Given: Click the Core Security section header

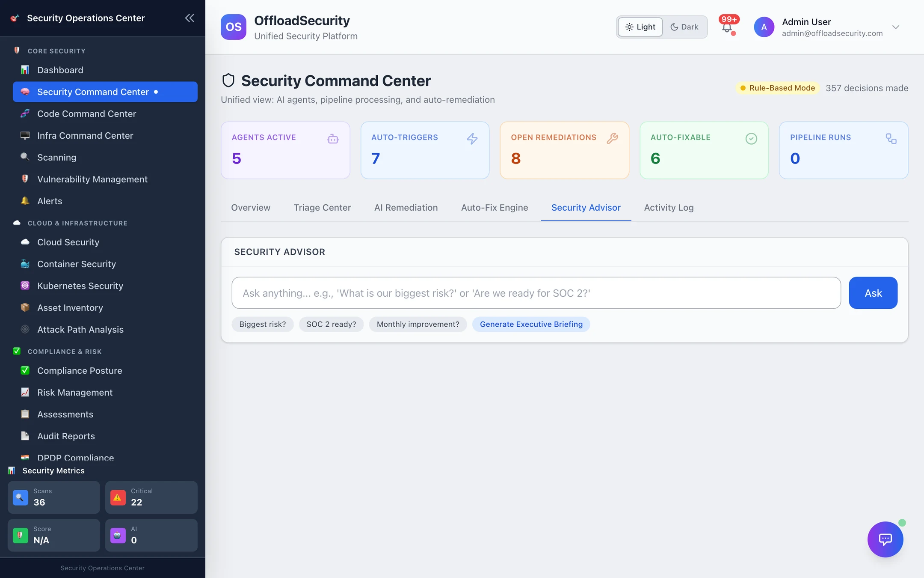Looking at the screenshot, I should coord(56,51).
